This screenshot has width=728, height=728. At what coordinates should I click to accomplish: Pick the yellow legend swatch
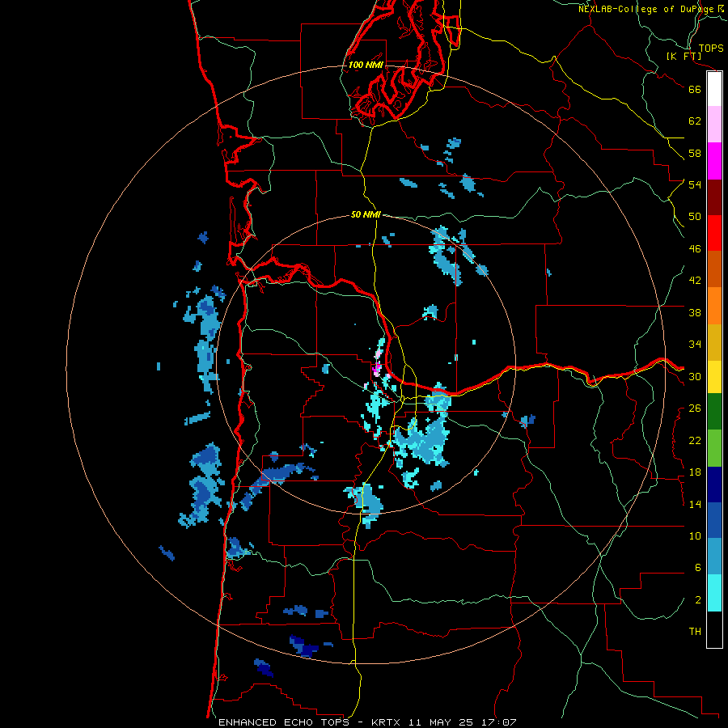[x=714, y=376]
